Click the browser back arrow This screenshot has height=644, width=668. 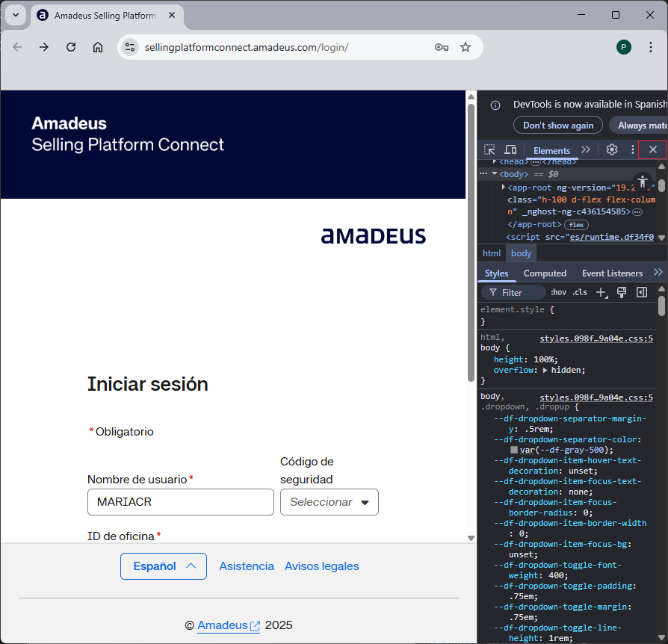click(x=17, y=47)
